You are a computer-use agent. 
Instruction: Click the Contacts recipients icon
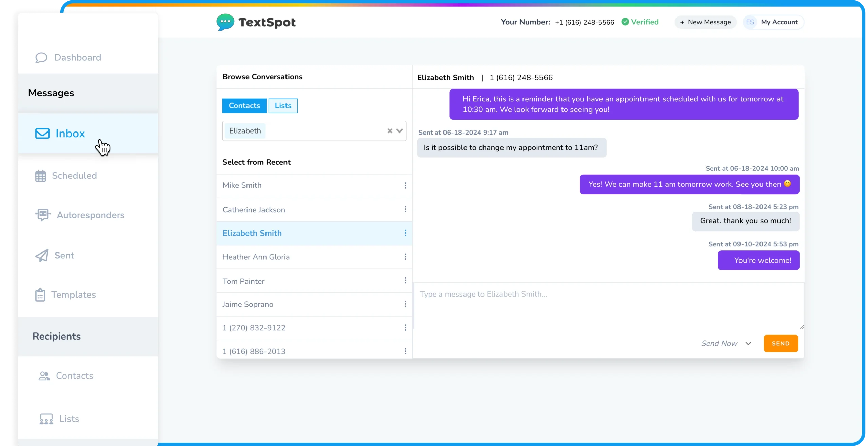(44, 376)
